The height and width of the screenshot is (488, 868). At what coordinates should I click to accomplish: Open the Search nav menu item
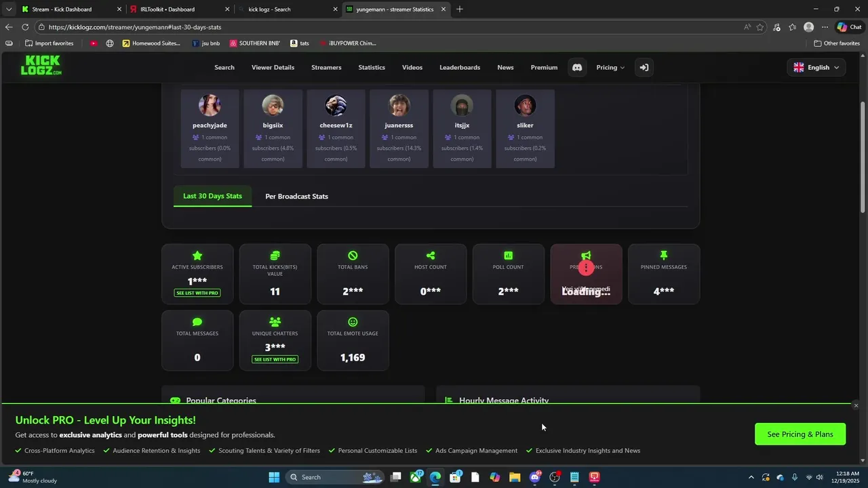(x=224, y=68)
